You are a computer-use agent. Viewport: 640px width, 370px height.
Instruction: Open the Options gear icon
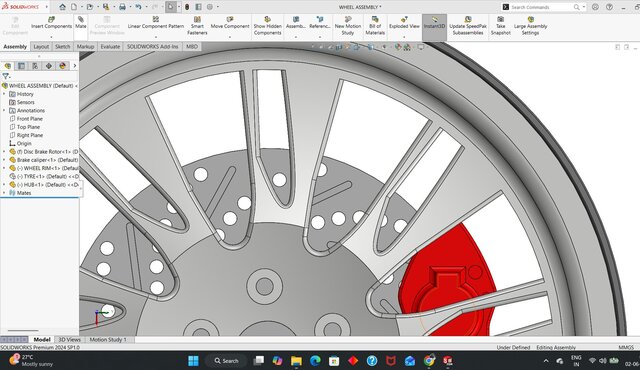[210, 7]
